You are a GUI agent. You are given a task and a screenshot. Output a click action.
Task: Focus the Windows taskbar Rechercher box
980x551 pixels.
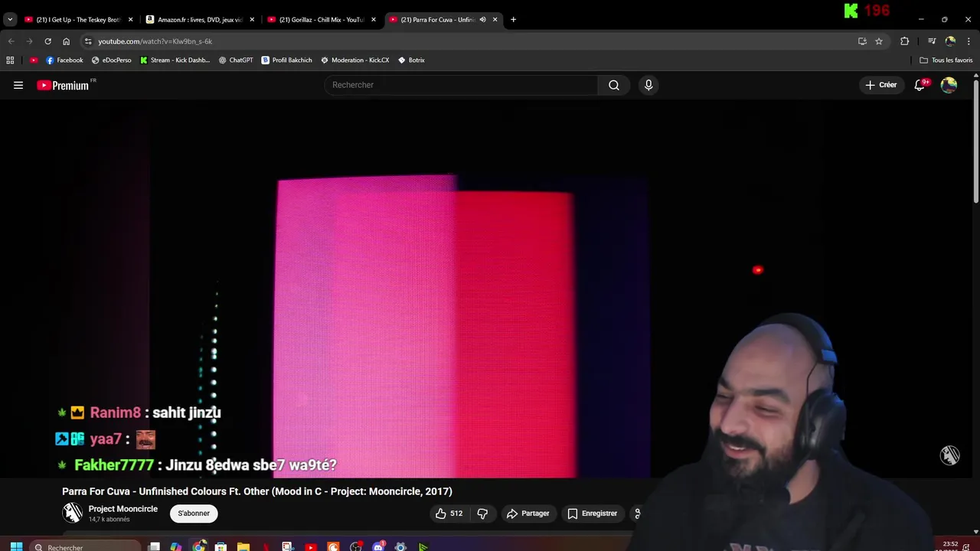click(x=86, y=546)
